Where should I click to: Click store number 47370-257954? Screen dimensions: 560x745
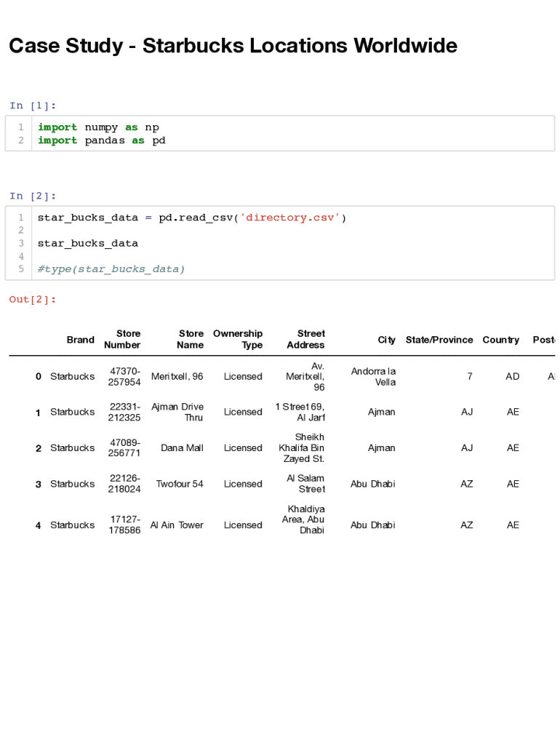tap(124, 376)
